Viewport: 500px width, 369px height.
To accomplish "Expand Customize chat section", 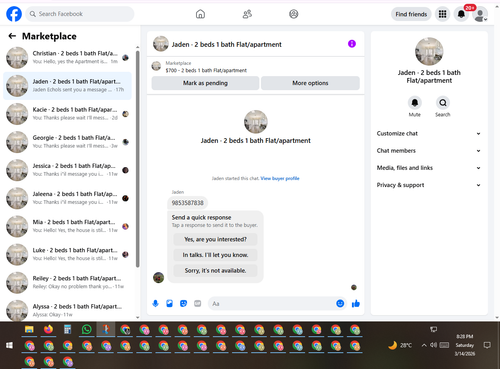I will pyautogui.click(x=429, y=133).
